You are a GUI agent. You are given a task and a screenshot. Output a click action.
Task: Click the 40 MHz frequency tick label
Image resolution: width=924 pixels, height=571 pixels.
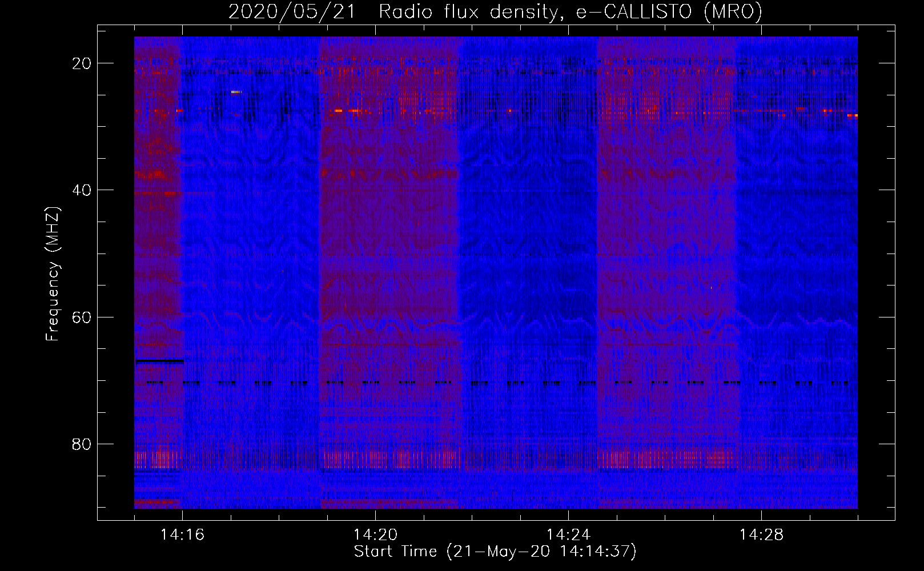coord(82,190)
